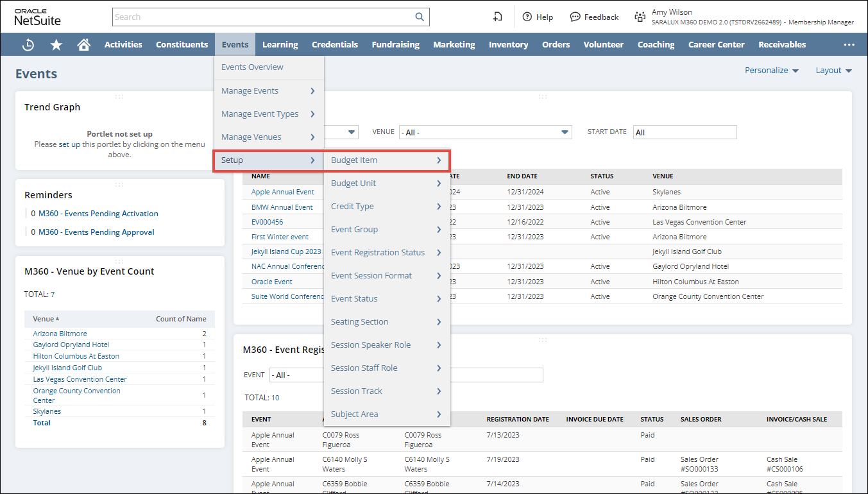Open Manage Venues submenu
868x494 pixels.
click(251, 137)
